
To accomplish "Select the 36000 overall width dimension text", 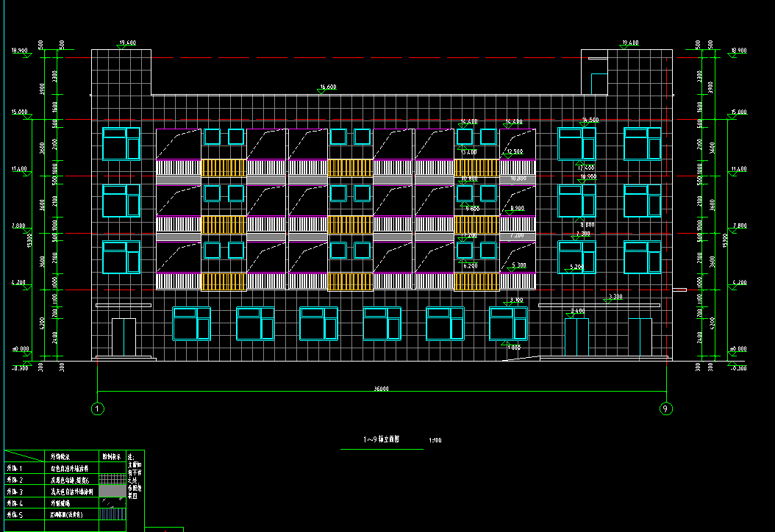I will (x=381, y=389).
